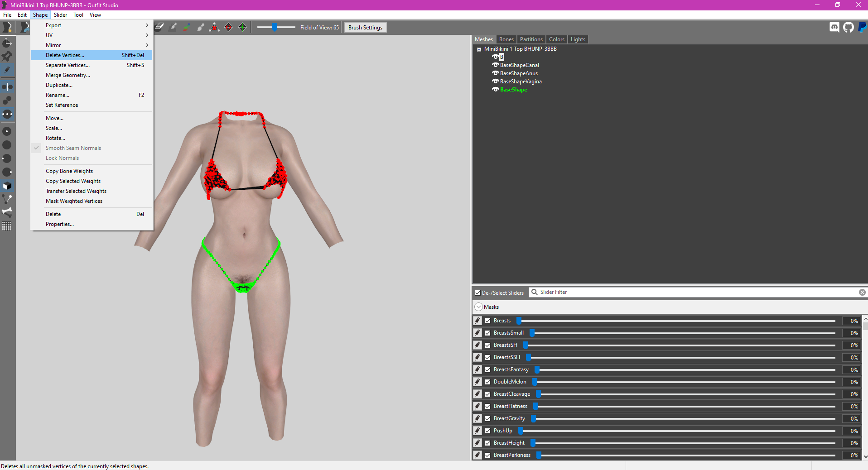Toggle the bones display icon

(x=7, y=212)
